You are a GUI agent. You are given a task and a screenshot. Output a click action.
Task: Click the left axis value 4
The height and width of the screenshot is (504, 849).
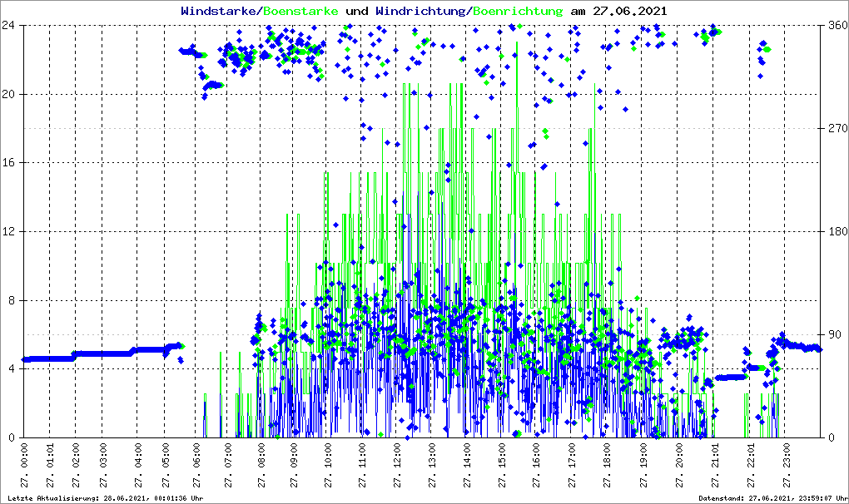point(12,368)
